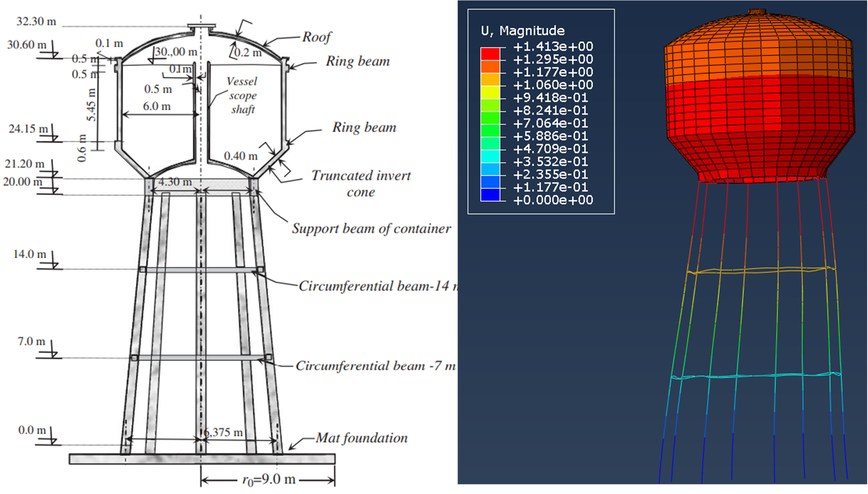Select the '+7.064e-01' legend value
This screenshot has height=494, width=868.
(x=550, y=123)
